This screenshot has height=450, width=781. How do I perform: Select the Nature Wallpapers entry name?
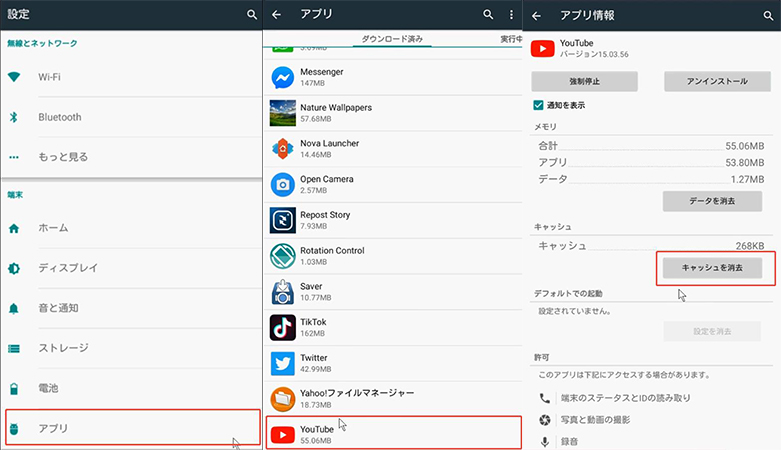tap(336, 108)
